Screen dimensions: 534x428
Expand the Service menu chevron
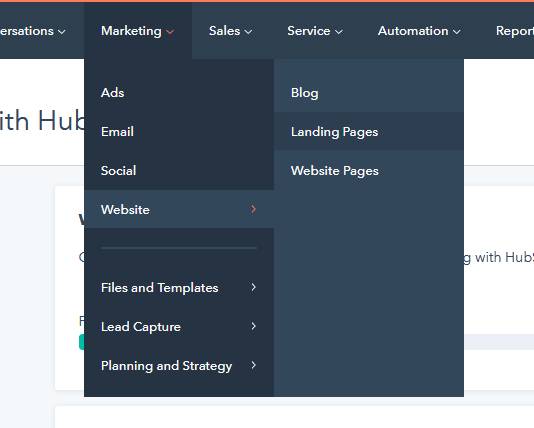point(339,32)
